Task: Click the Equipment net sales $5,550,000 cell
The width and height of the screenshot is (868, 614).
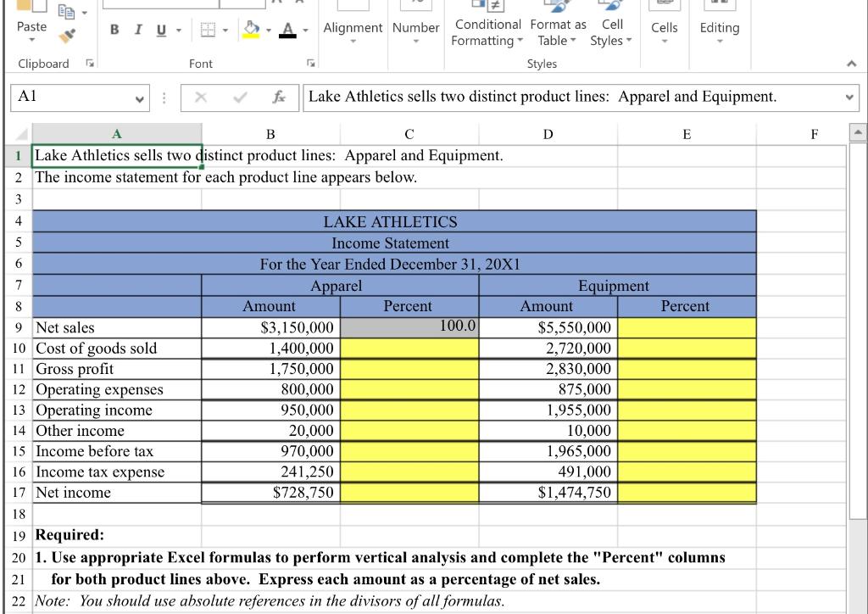Action: pyautogui.click(x=548, y=327)
